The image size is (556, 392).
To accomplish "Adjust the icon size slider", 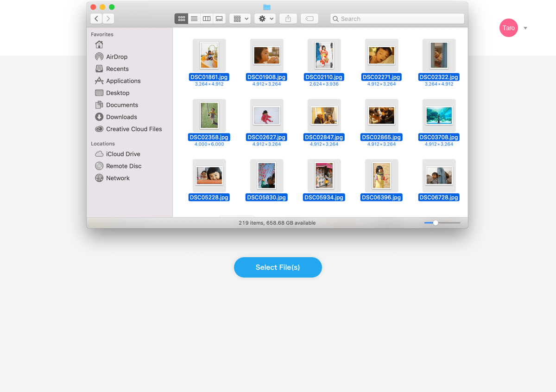I will [x=435, y=222].
